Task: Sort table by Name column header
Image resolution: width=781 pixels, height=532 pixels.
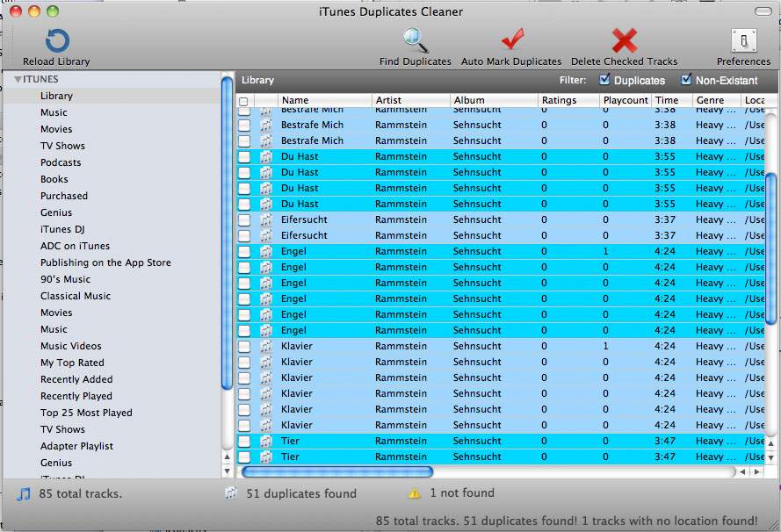Action: tap(324, 100)
